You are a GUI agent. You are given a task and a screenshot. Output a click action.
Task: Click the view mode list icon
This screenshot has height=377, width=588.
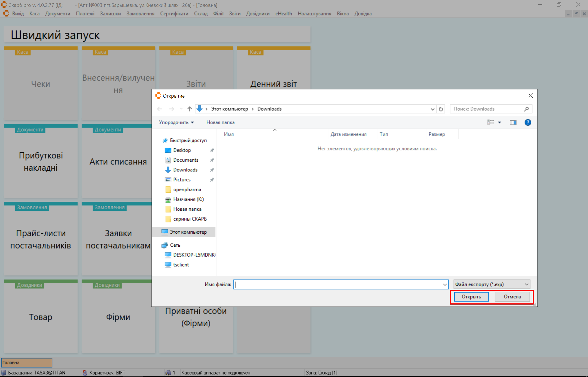click(x=490, y=122)
